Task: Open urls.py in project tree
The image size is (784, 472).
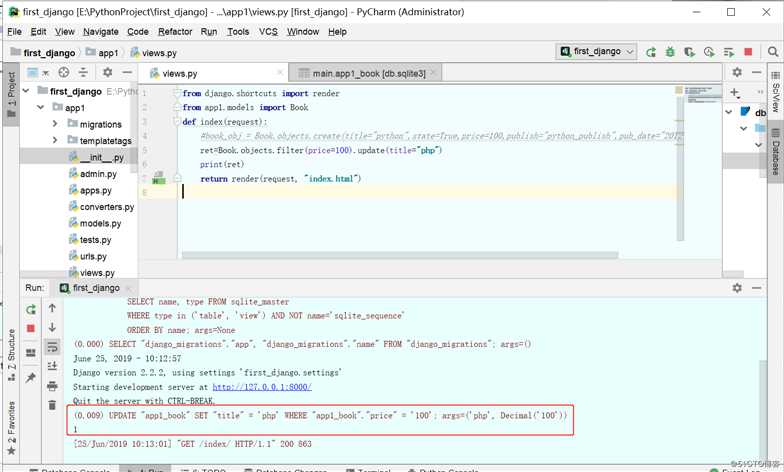Action: tap(88, 256)
